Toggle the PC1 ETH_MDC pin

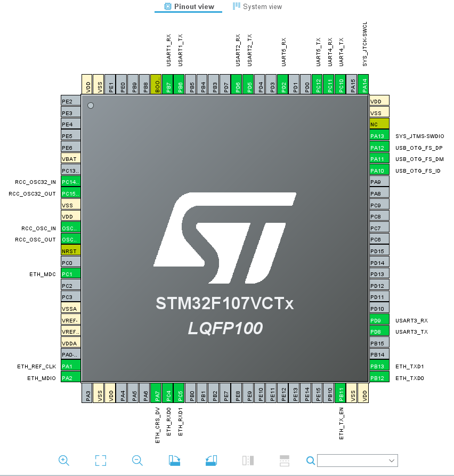(x=70, y=273)
